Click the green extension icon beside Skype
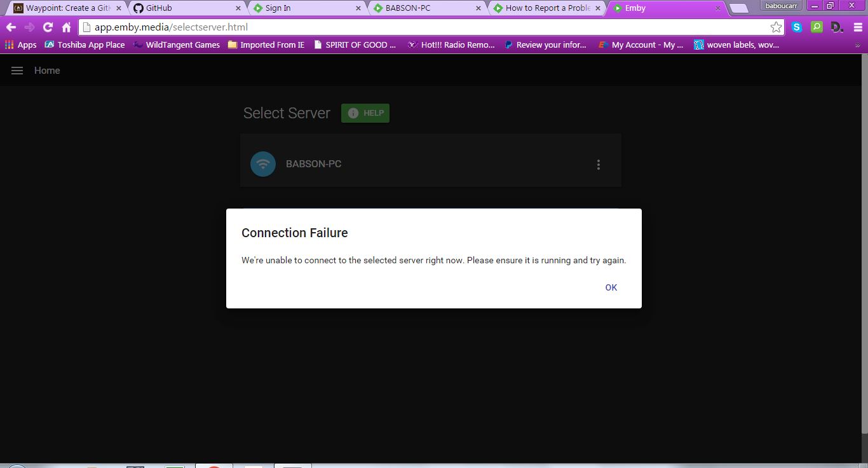 tap(817, 27)
